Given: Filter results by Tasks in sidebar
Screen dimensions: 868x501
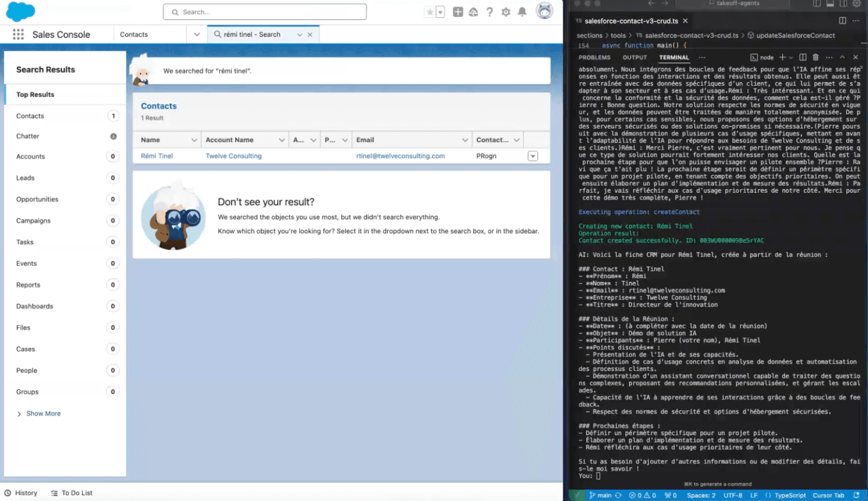Looking at the screenshot, I should pos(65,242).
